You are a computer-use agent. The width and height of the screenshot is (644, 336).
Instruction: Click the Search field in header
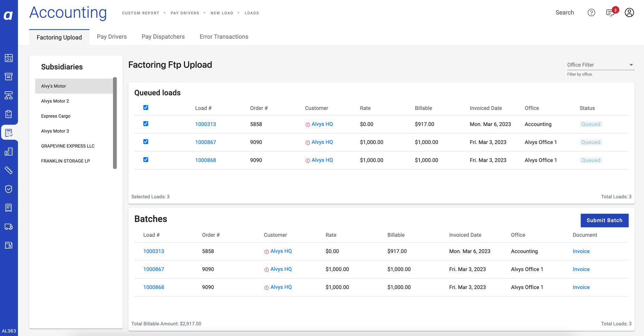[x=564, y=13]
